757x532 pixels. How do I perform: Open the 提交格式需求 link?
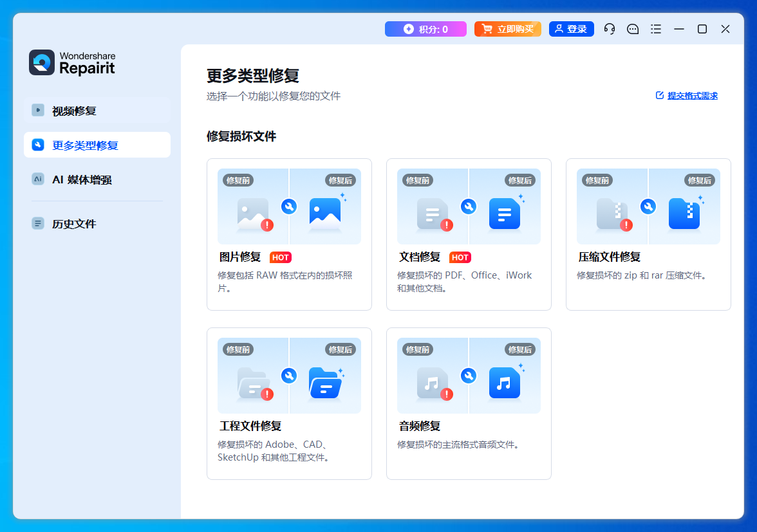[693, 95]
